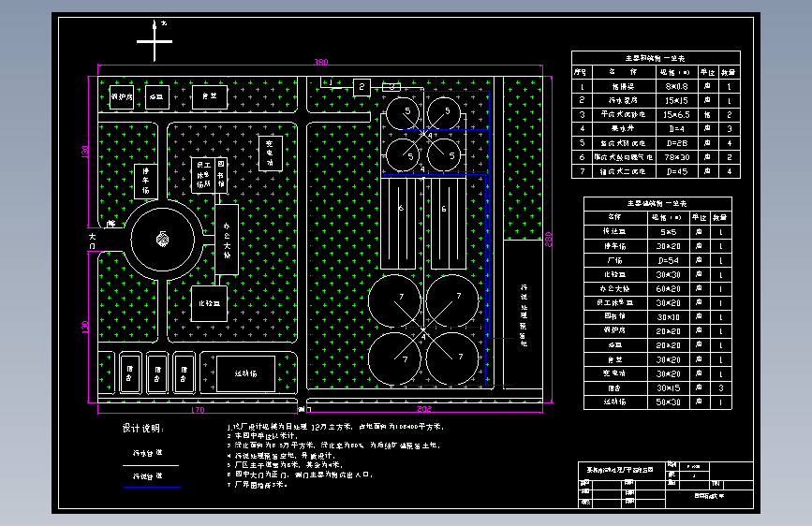
Task: Select the "30×30" spec cell
Action: coord(668,274)
